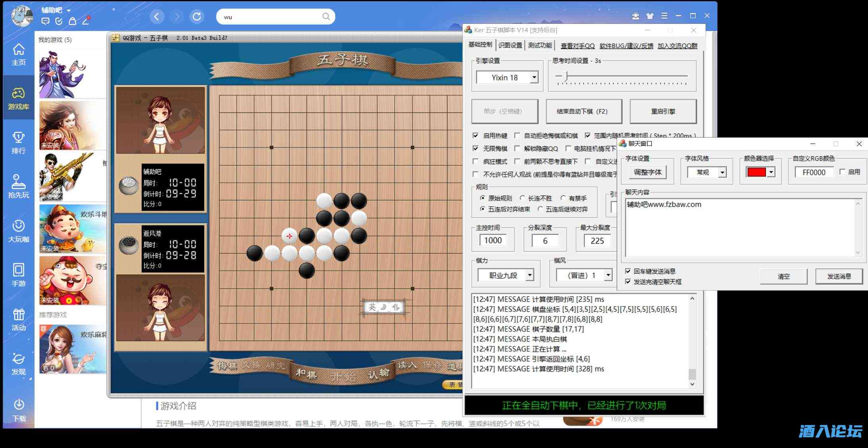
Task: Open the 职业九段 strength dropdown
Action: pyautogui.click(x=530, y=275)
